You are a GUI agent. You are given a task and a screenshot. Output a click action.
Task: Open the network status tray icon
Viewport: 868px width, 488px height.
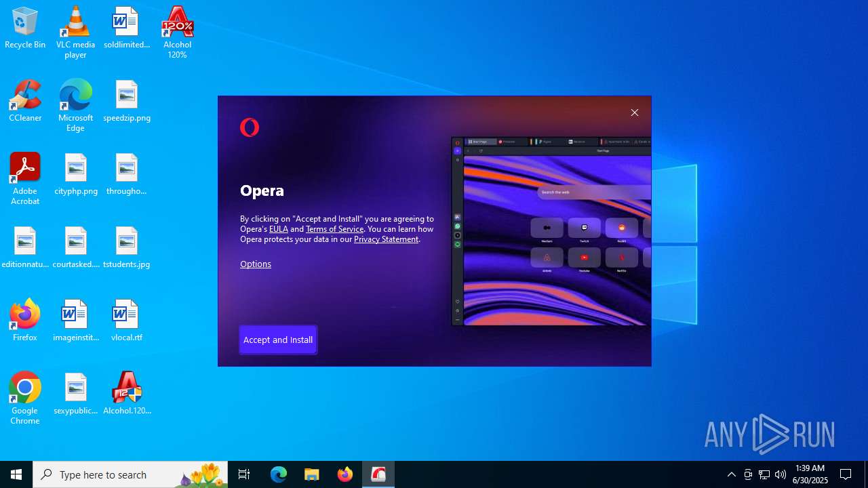click(764, 474)
